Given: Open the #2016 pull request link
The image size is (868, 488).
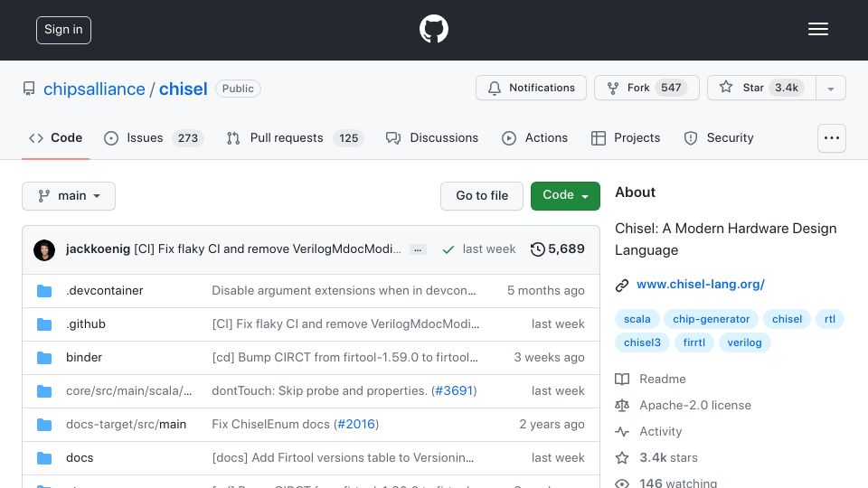Looking at the screenshot, I should click(x=356, y=425).
